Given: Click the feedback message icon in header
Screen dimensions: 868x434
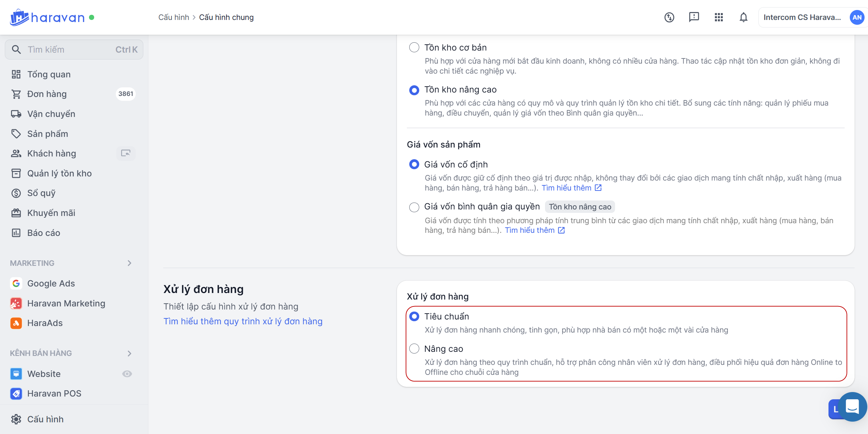Looking at the screenshot, I should (x=694, y=17).
